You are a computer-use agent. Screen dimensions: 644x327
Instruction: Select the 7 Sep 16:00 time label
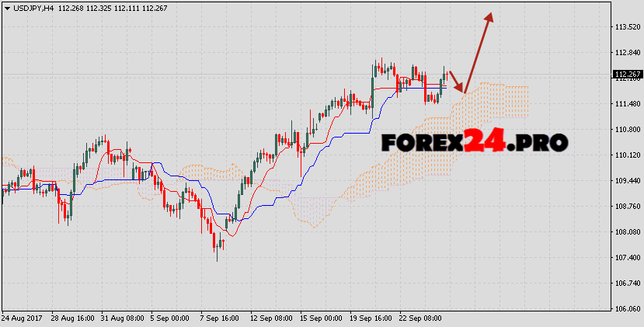click(218, 318)
